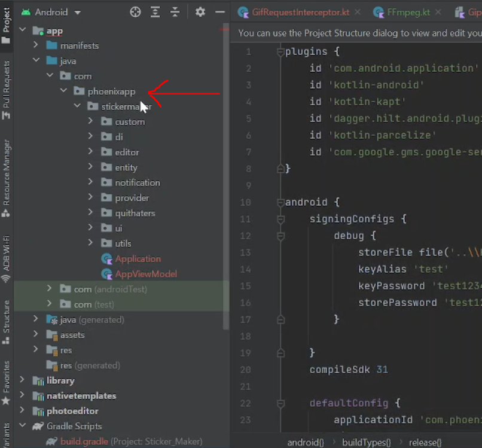Click the Select Opened File target icon
This screenshot has width=482, height=448.
[x=136, y=12]
